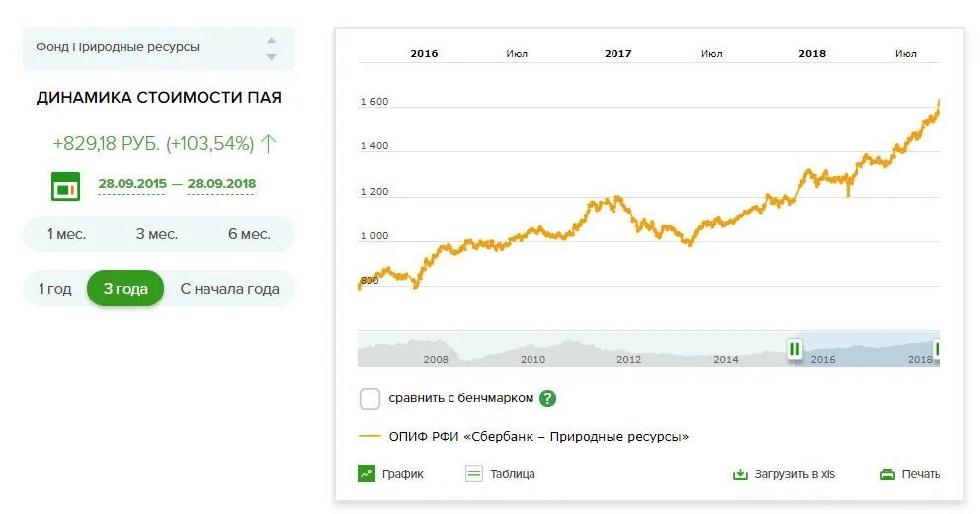Screen dimensions: 980x514
Task: Switch to the 1 мес. tab
Action: [x=66, y=234]
